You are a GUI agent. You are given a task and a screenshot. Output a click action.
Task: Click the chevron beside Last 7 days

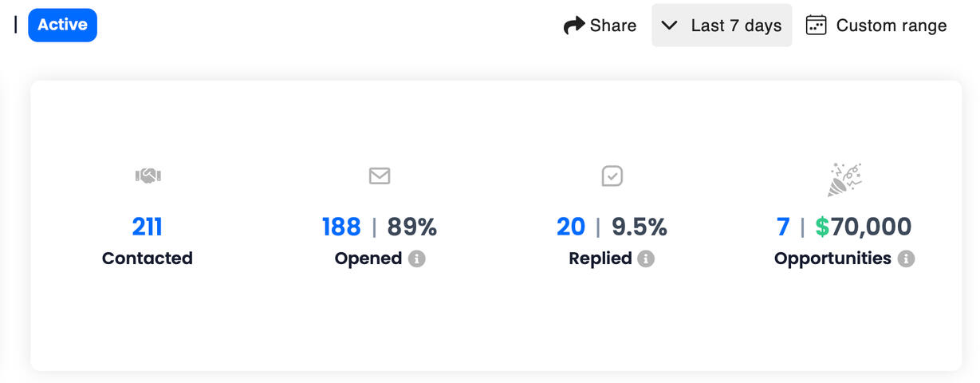pos(671,26)
